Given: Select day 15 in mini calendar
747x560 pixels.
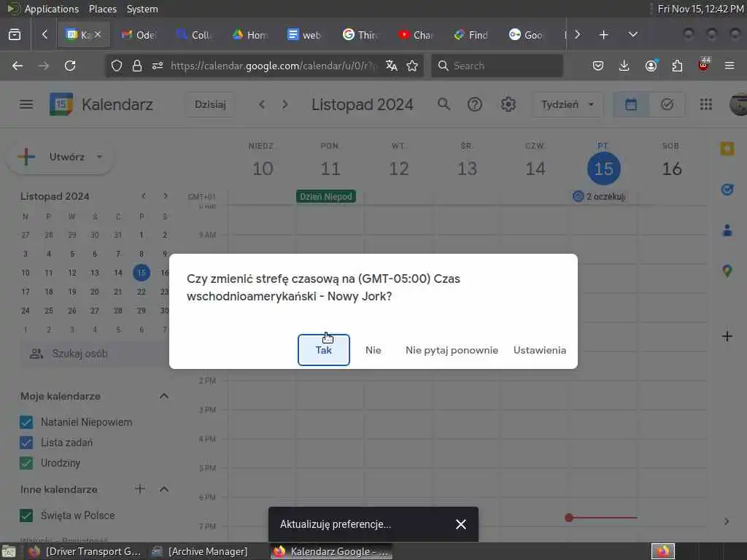Looking at the screenshot, I should [x=142, y=273].
